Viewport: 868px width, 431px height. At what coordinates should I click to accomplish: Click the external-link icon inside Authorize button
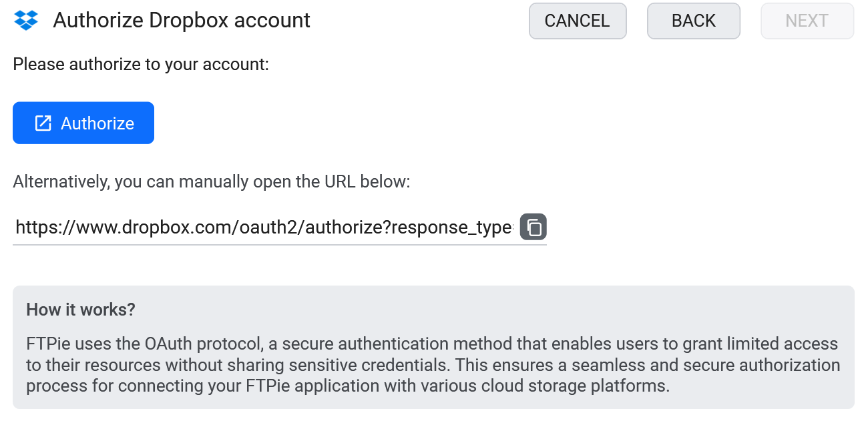pos(43,123)
